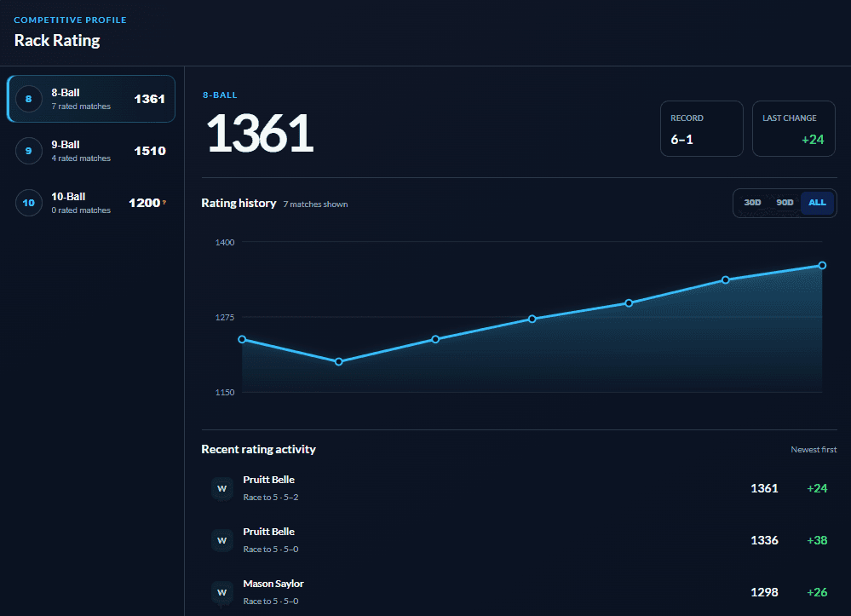Click the chart point on the 1275 gridline
Screen dimensions: 851x616
(532, 319)
